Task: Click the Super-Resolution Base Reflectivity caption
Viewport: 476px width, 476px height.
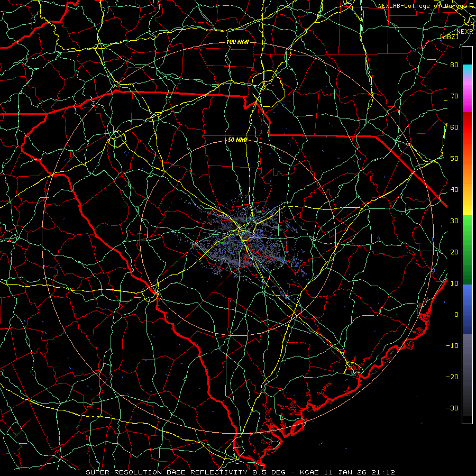Action: 240,472
